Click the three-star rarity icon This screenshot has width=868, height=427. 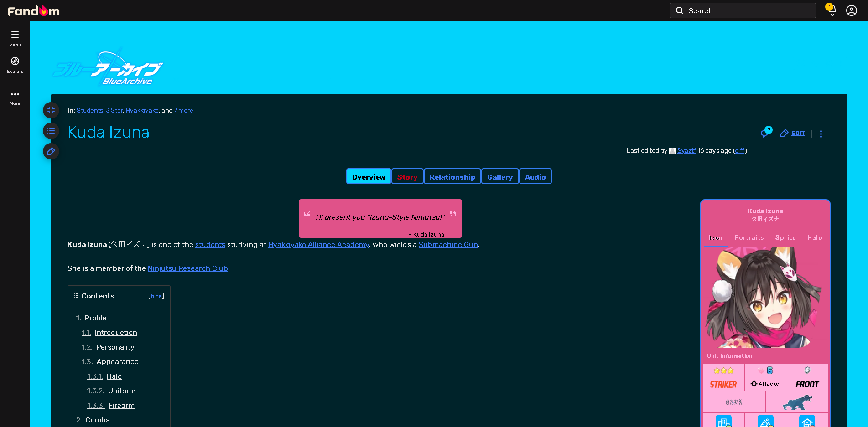723,370
